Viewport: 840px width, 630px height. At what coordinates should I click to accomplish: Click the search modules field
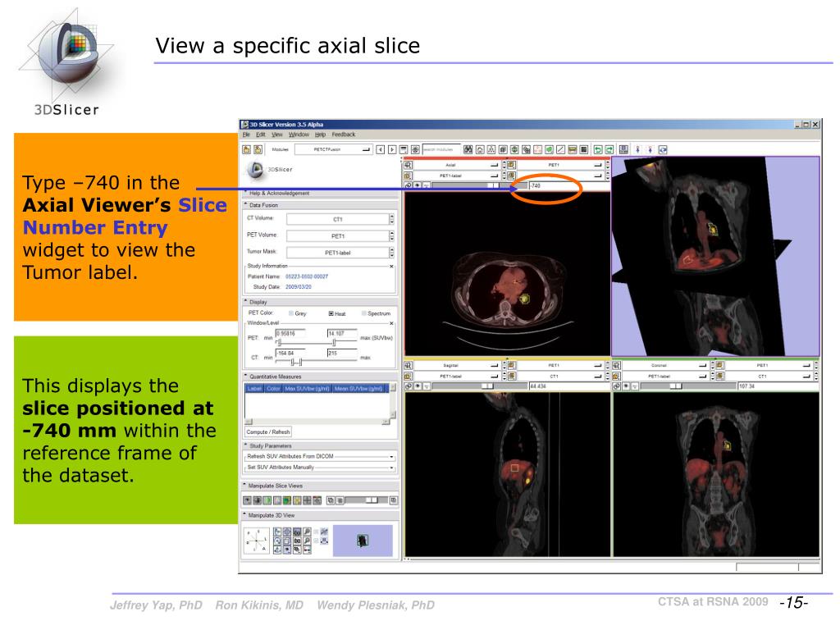click(x=441, y=149)
